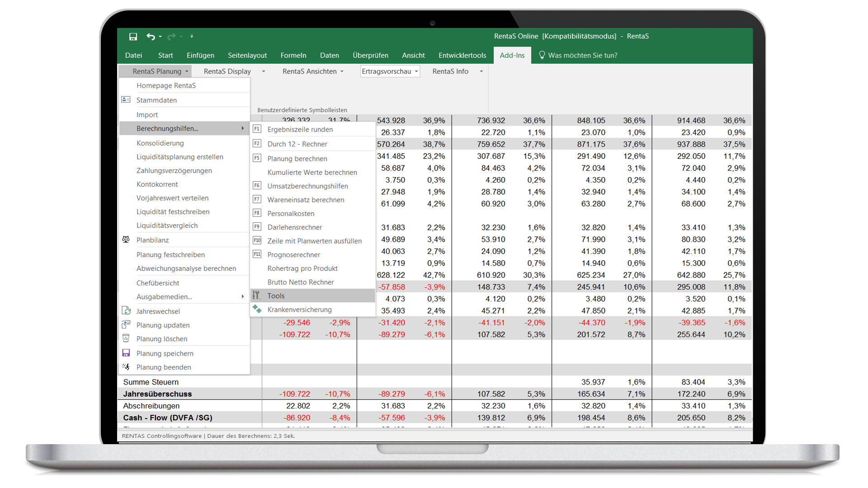Click the Tools wrench icon
The height and width of the screenshot is (488, 868).
coord(256,296)
